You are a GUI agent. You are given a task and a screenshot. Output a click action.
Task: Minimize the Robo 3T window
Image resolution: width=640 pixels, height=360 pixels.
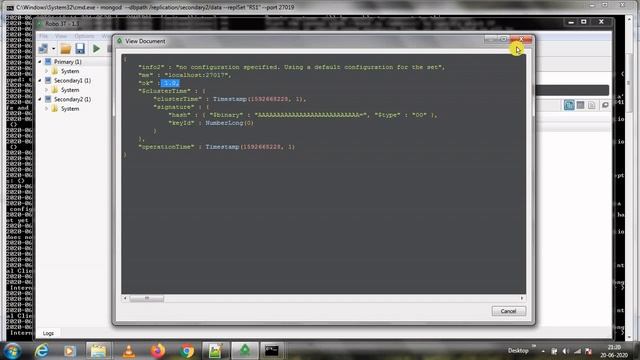click(571, 22)
